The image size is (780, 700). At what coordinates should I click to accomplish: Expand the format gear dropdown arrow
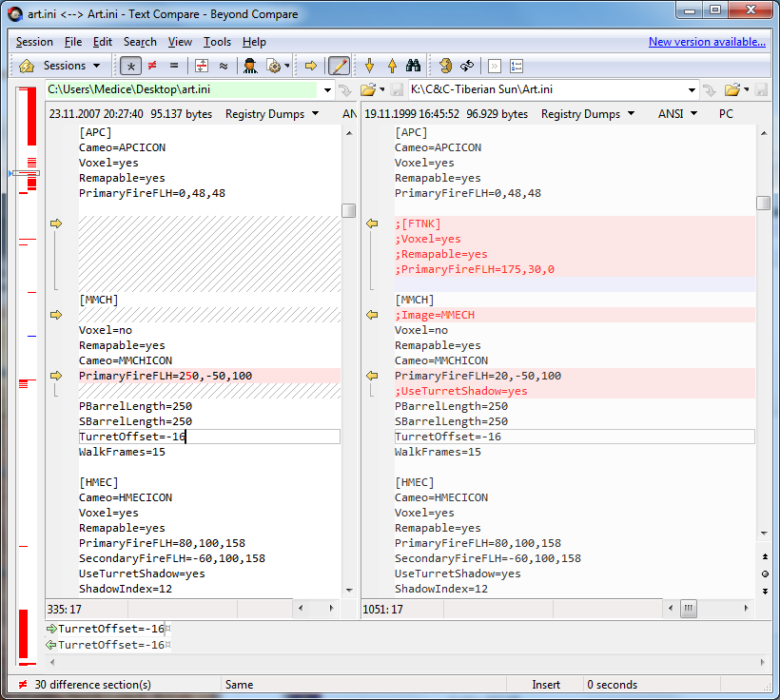(287, 66)
